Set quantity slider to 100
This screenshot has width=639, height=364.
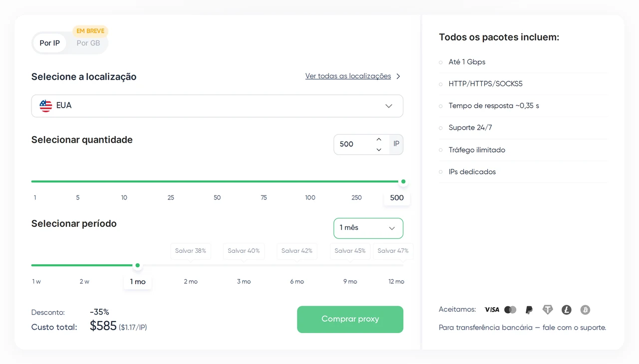click(310, 198)
